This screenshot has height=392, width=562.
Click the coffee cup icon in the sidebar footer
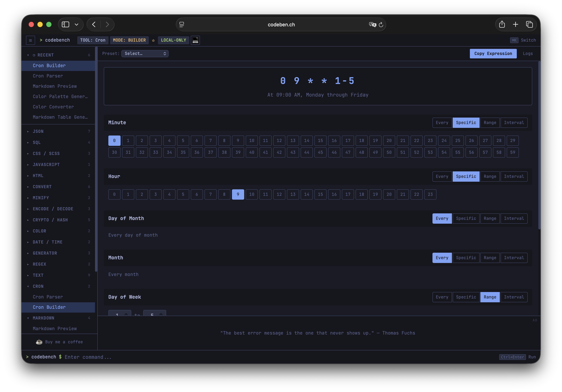39,342
